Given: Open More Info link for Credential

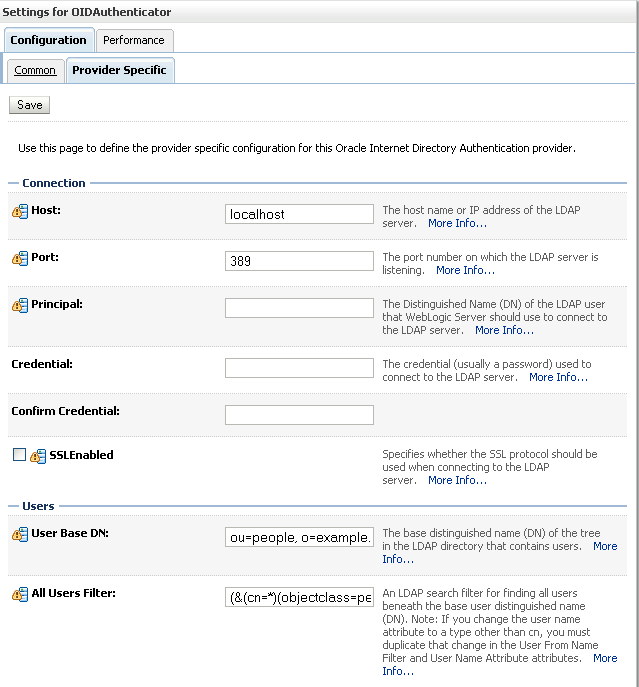Looking at the screenshot, I should (558, 377).
